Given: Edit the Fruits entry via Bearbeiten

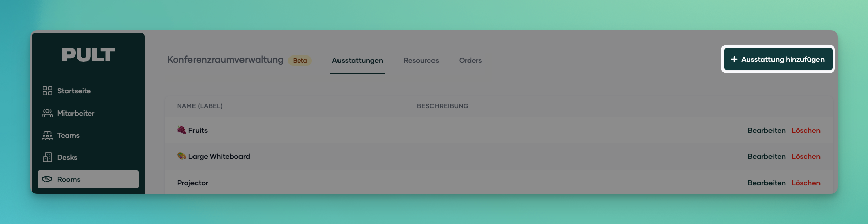Looking at the screenshot, I should 766,130.
